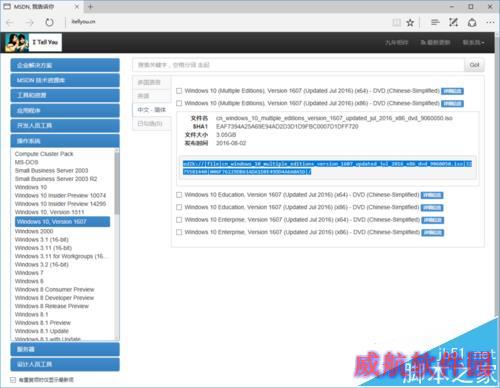Check Windows 10 Education x86 checkbox

[x=179, y=207]
